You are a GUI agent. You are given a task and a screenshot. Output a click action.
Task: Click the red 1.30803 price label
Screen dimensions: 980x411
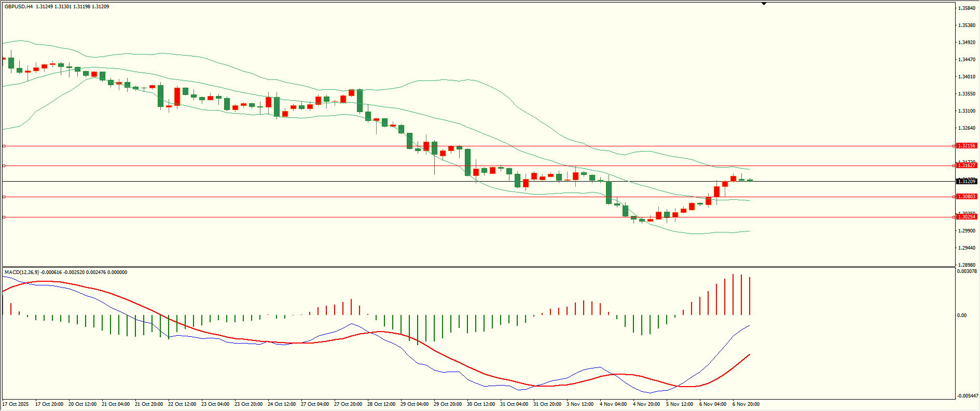point(967,197)
